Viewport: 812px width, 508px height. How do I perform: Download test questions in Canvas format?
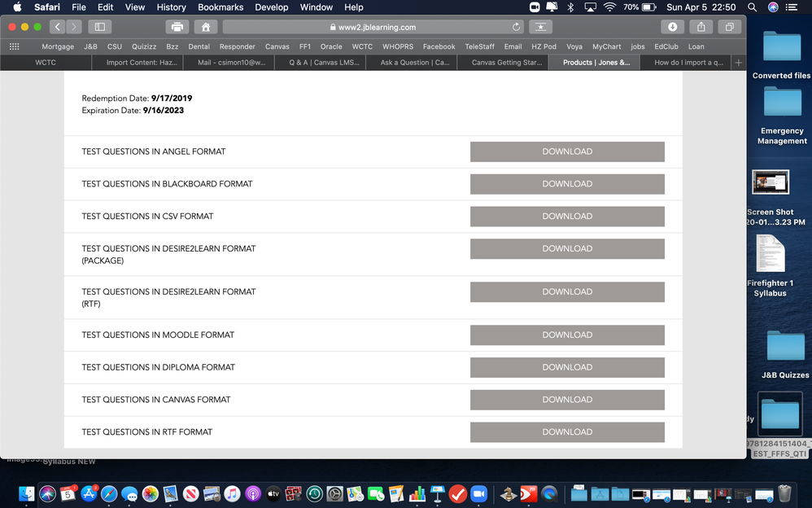click(x=567, y=400)
